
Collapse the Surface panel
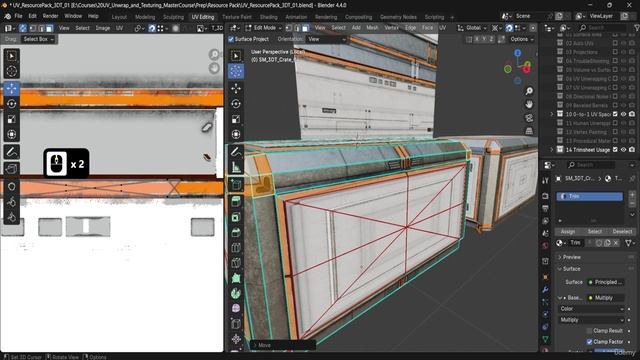point(571,269)
